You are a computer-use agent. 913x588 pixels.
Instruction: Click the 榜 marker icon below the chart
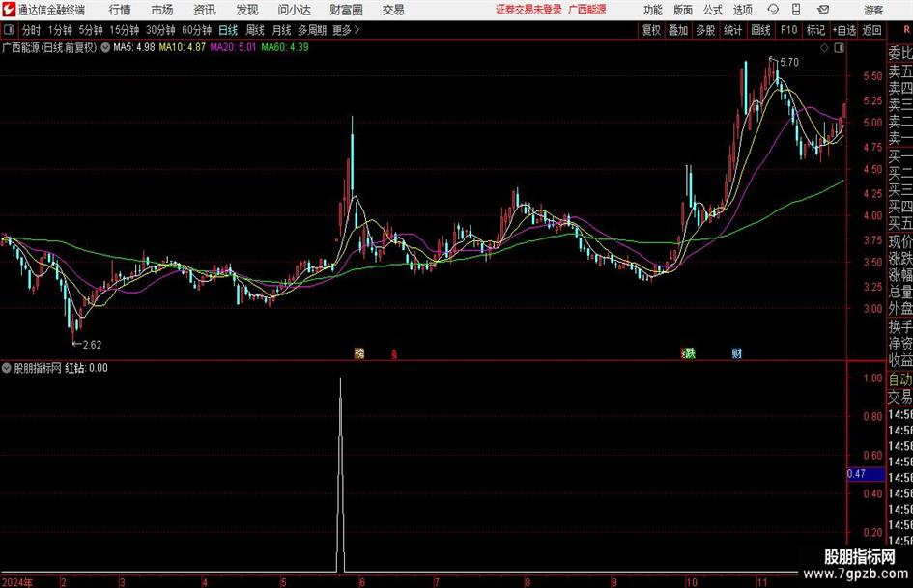pyautogui.click(x=359, y=353)
